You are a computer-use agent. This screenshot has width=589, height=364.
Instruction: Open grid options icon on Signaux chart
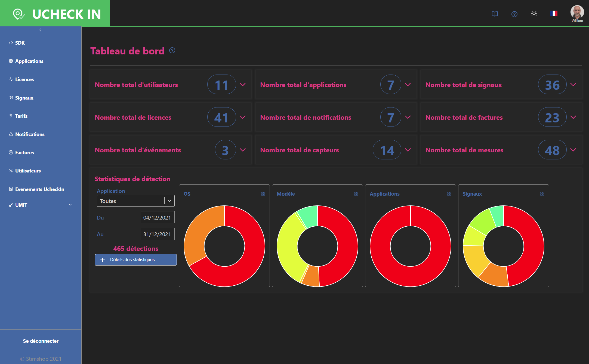[x=542, y=194]
